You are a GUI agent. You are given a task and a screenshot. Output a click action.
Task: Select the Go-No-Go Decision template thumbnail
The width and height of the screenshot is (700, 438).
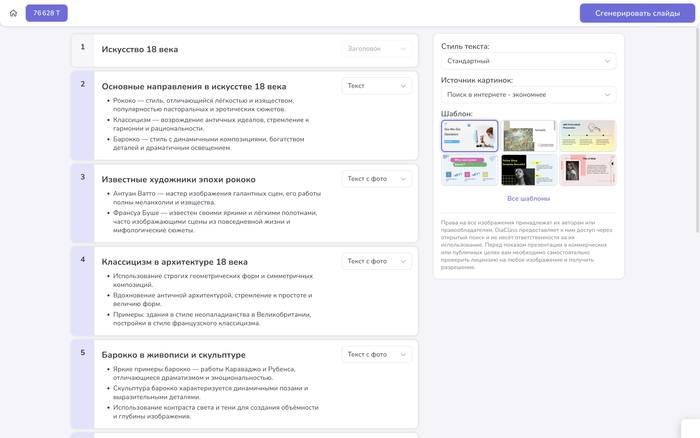coord(470,136)
